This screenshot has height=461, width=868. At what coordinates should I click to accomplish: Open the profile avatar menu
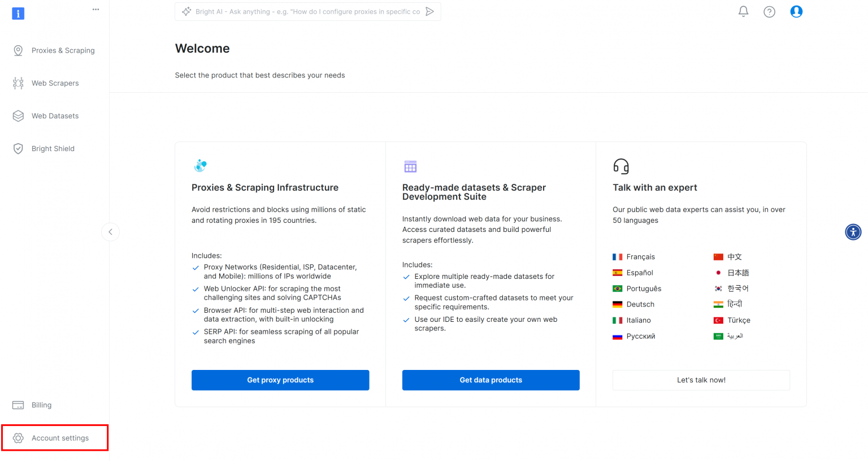coord(796,11)
